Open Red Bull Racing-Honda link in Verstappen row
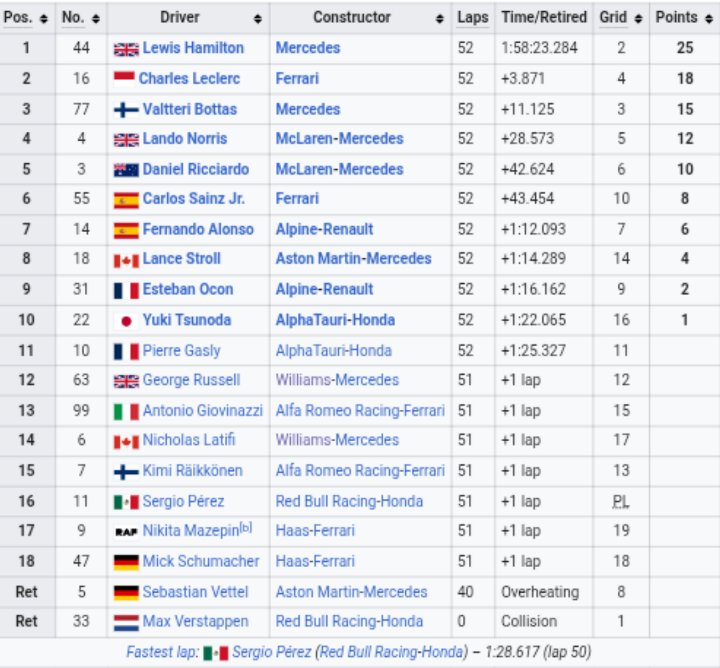The height and width of the screenshot is (668, 720). pyautogui.click(x=349, y=621)
